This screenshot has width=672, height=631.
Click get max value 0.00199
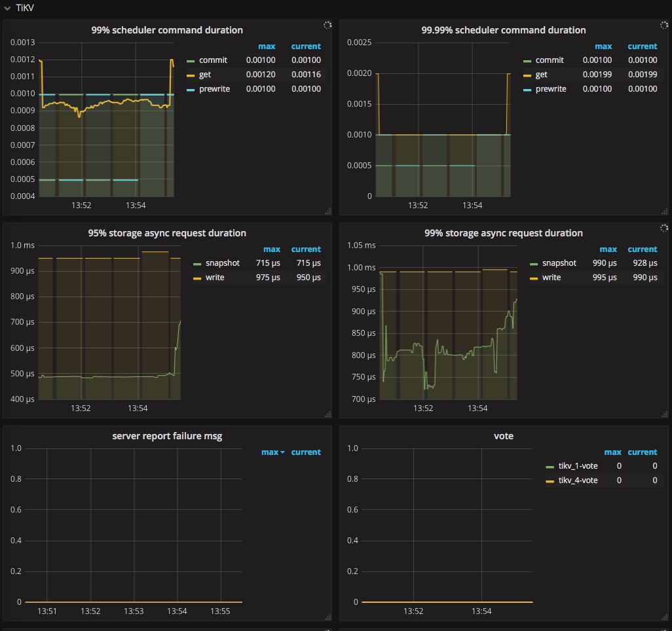click(597, 75)
